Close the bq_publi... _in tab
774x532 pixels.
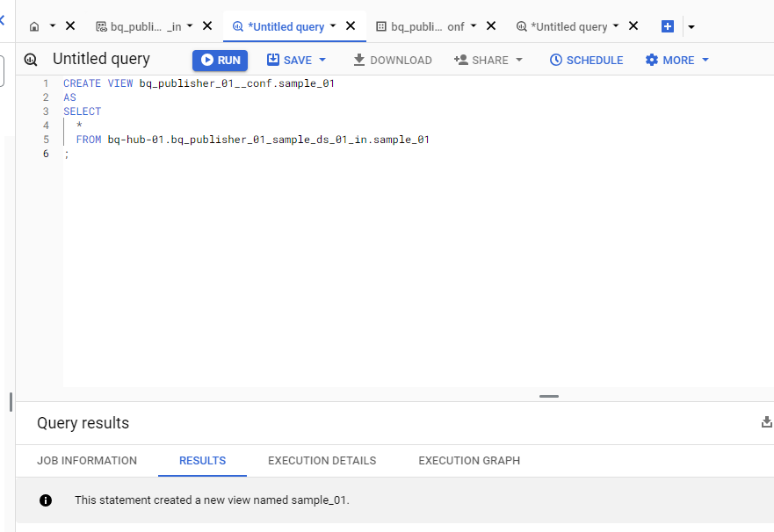(207, 25)
